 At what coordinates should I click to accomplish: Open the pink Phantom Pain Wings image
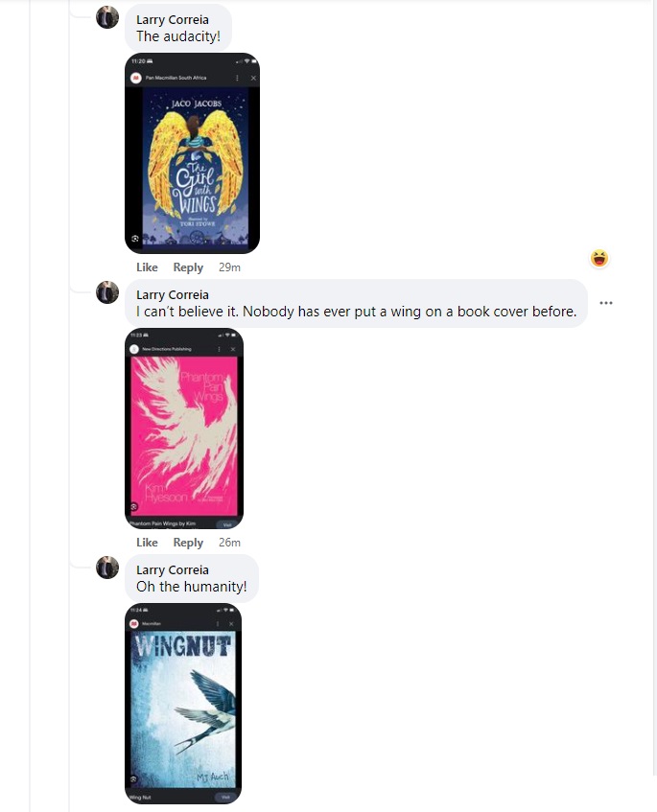[184, 429]
